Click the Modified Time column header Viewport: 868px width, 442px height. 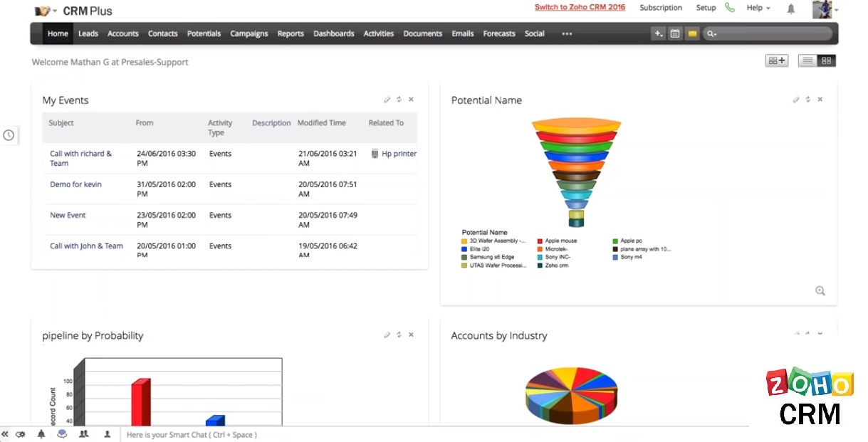tap(322, 123)
